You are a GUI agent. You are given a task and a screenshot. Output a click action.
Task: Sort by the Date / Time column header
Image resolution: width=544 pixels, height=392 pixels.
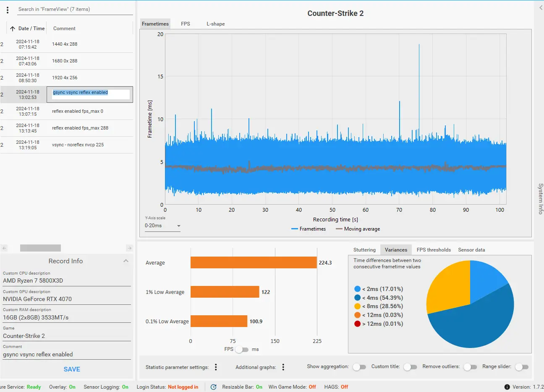31,29
